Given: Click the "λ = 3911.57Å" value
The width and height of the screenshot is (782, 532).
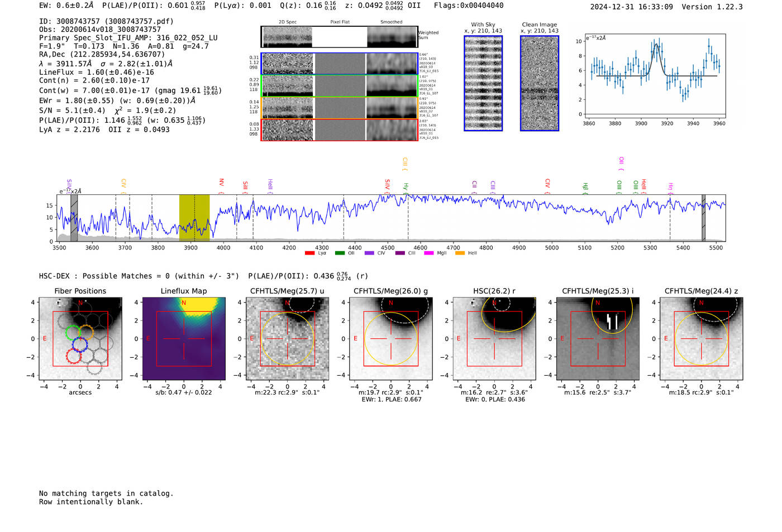Looking at the screenshot, I should pos(65,64).
